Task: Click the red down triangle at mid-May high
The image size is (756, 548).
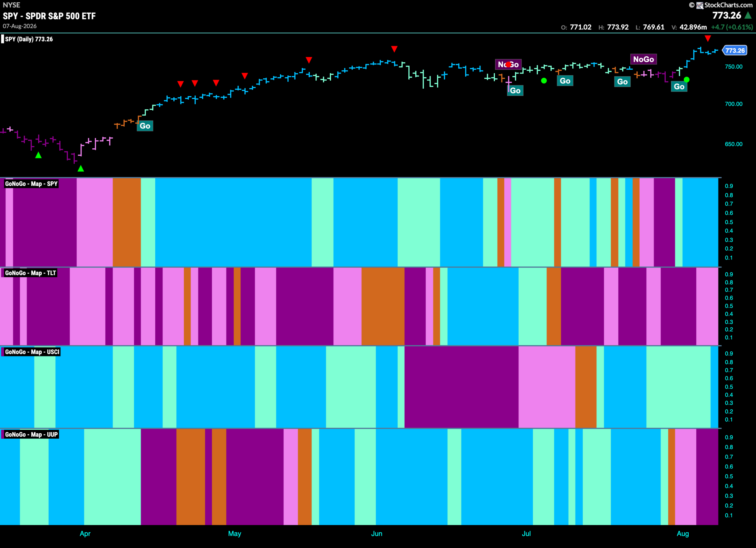Action: (x=309, y=60)
